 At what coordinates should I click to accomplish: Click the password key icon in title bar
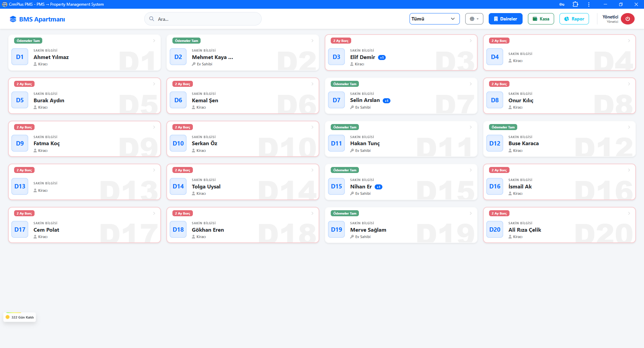562,4
